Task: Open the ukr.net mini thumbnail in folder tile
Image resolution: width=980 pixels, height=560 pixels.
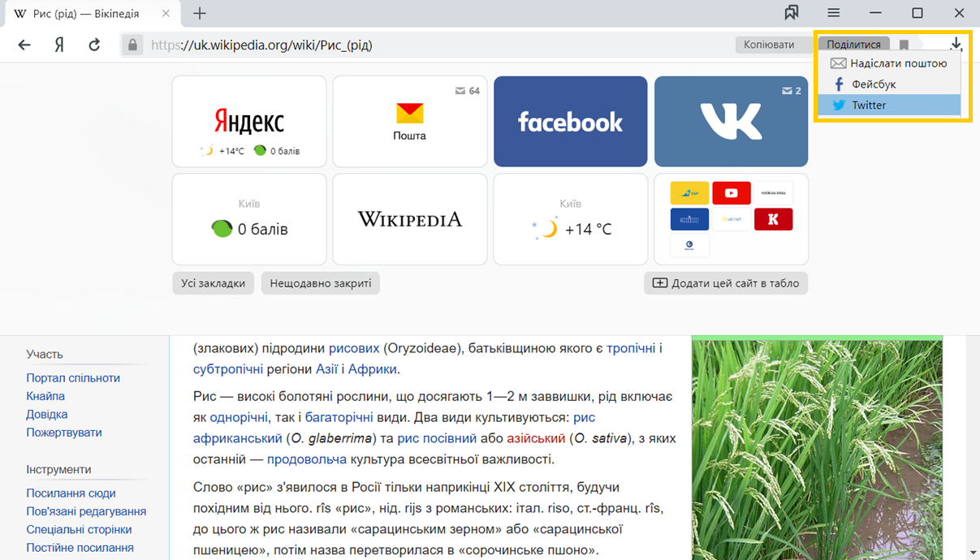Action: [x=732, y=219]
